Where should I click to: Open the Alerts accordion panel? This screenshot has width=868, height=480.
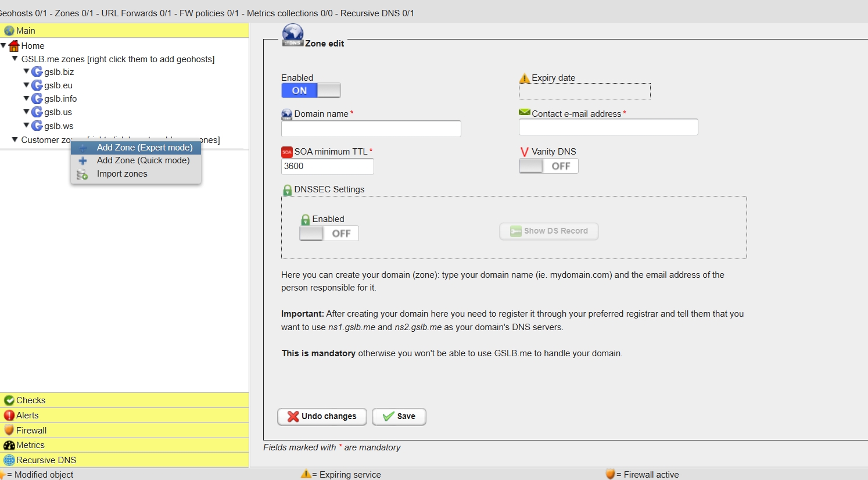[x=124, y=415]
